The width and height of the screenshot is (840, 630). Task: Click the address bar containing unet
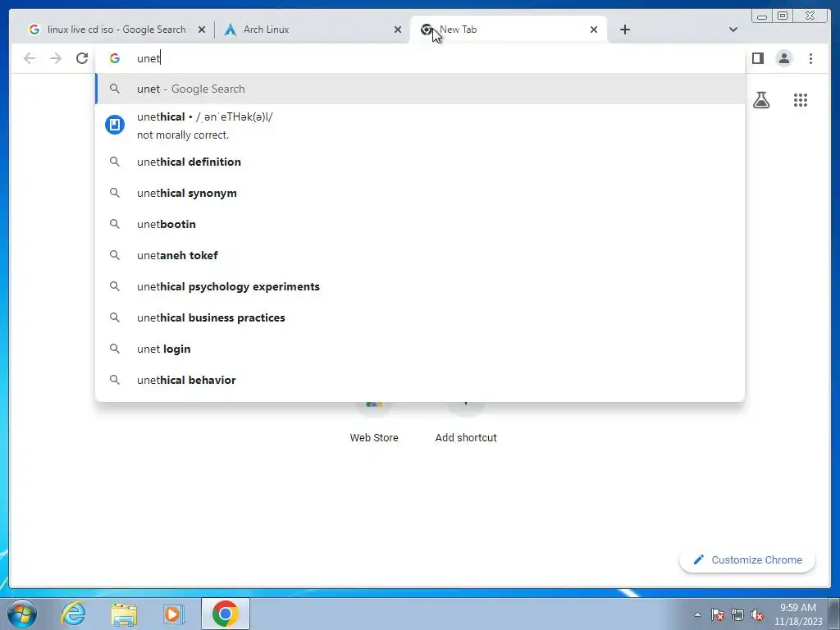tap(420, 58)
